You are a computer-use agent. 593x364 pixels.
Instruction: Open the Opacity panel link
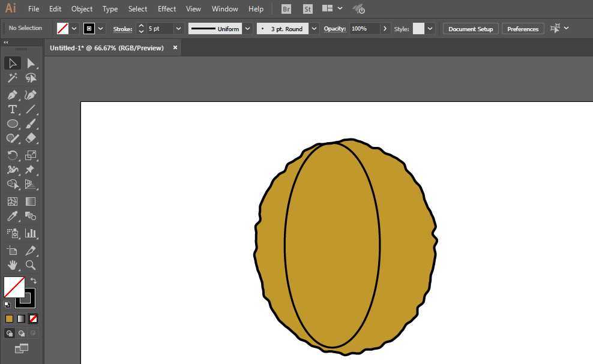click(335, 29)
